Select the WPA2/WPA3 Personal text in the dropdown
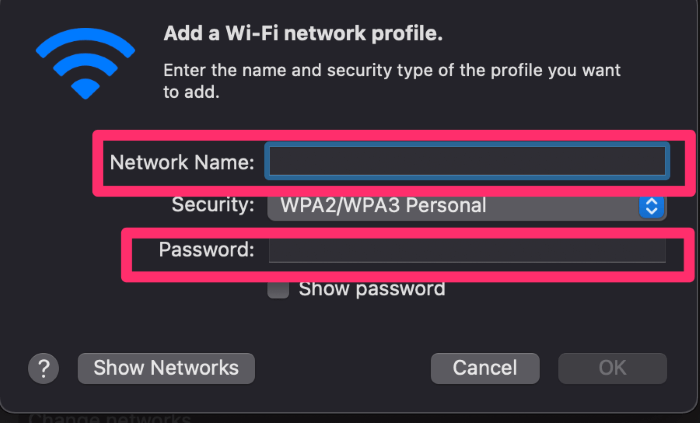 383,206
